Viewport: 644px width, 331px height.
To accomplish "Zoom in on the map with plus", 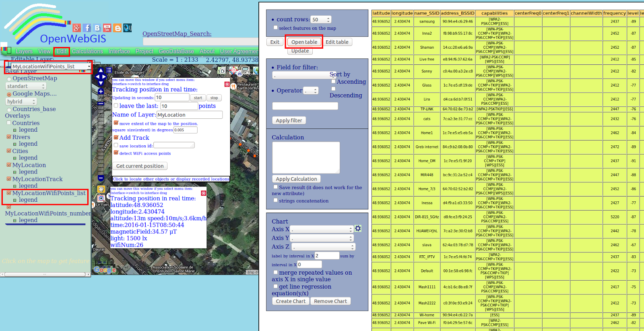I will click(101, 91).
